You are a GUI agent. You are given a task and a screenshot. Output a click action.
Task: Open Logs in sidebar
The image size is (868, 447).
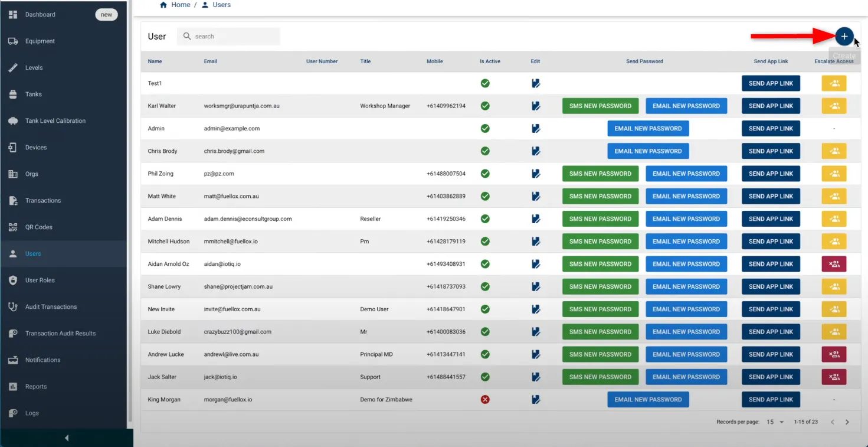63,413
